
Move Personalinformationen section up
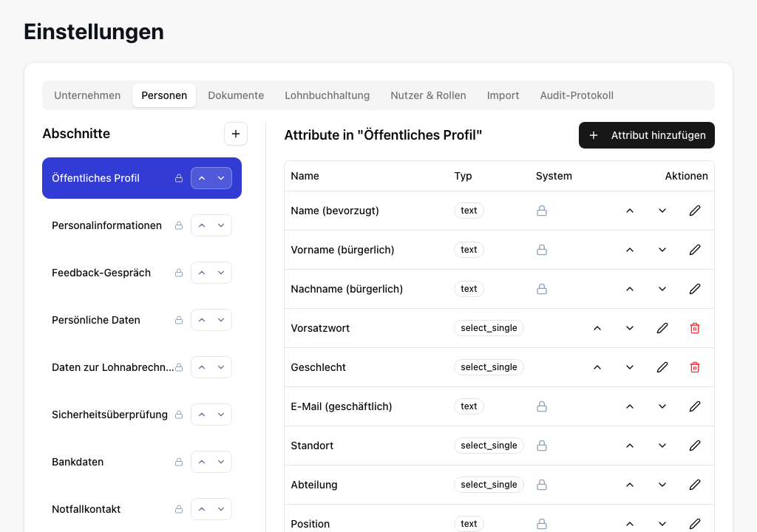pos(202,225)
